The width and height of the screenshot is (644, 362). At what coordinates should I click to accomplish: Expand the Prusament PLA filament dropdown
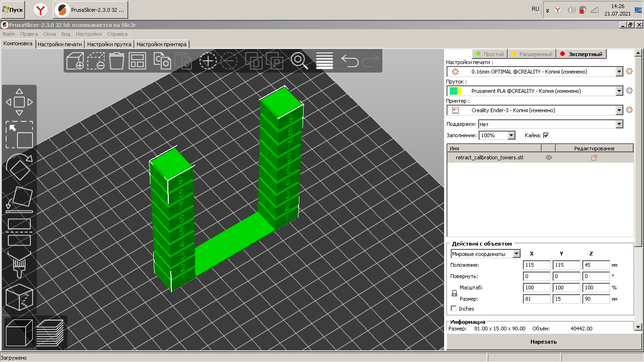(x=619, y=91)
